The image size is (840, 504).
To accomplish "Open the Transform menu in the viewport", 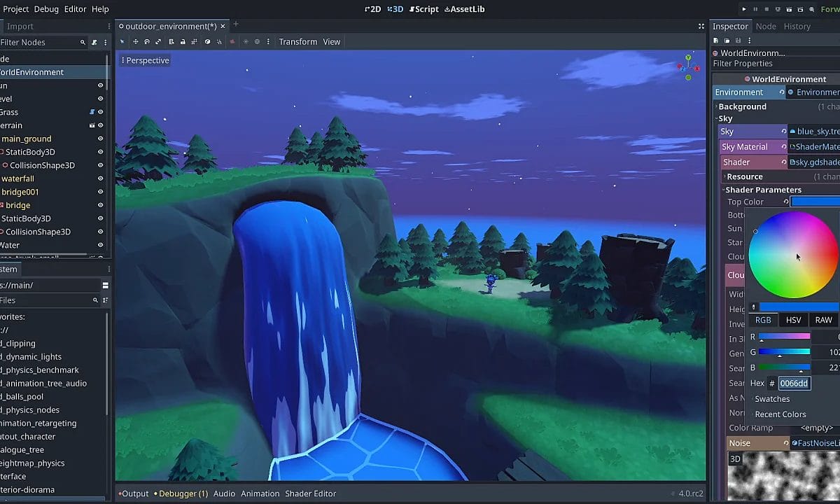I will click(x=297, y=41).
